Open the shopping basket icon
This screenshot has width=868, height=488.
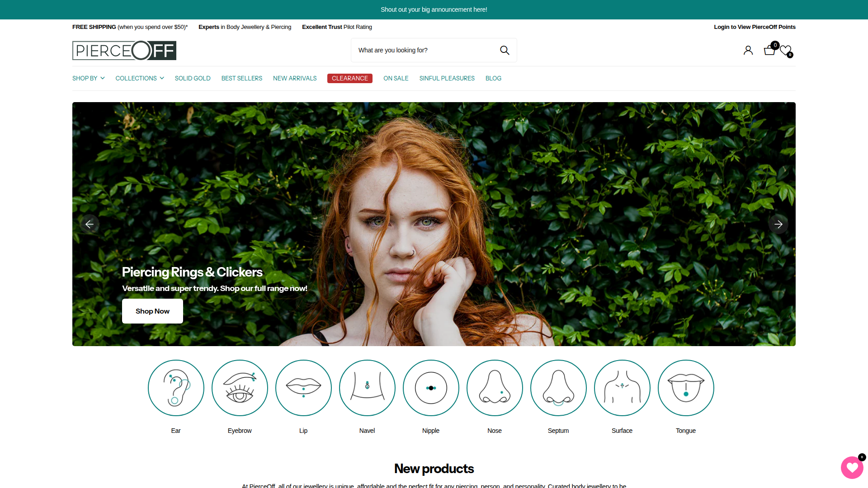point(769,50)
